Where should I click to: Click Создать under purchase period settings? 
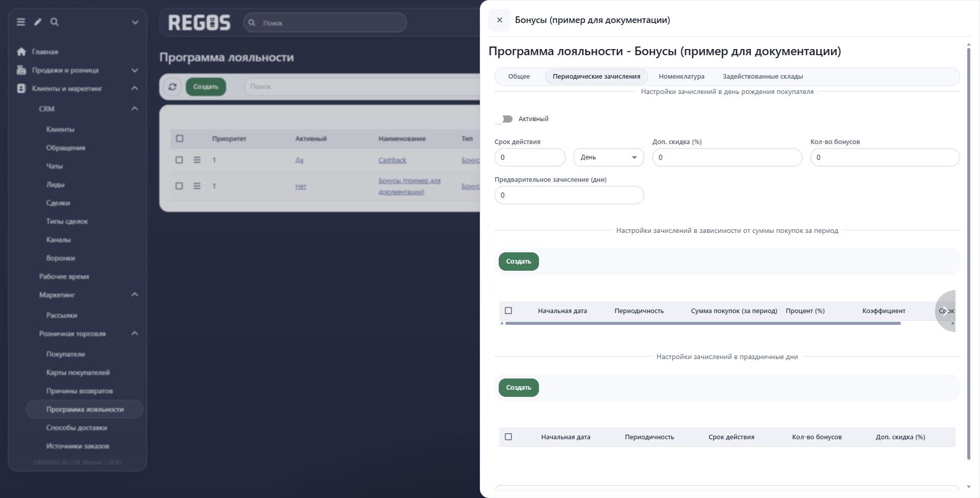pos(519,262)
